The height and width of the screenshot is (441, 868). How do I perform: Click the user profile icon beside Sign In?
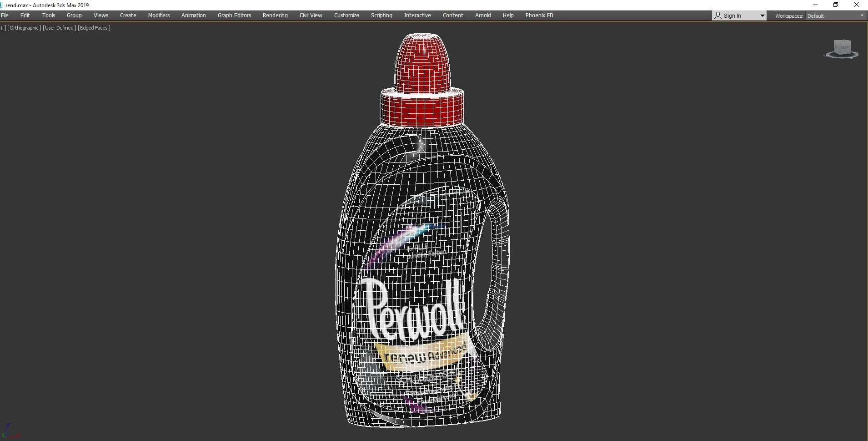718,16
